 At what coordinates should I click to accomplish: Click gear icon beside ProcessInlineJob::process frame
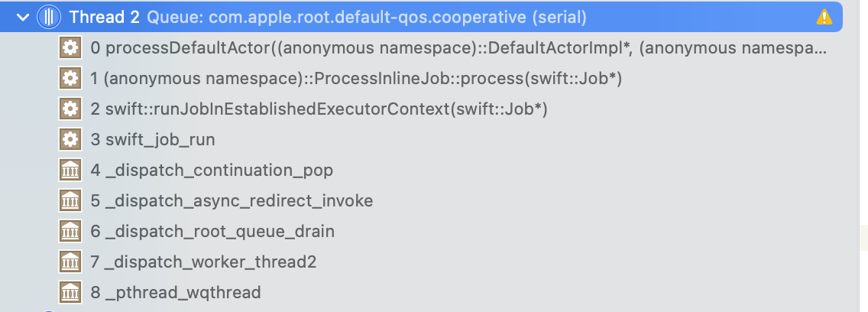tap(70, 79)
